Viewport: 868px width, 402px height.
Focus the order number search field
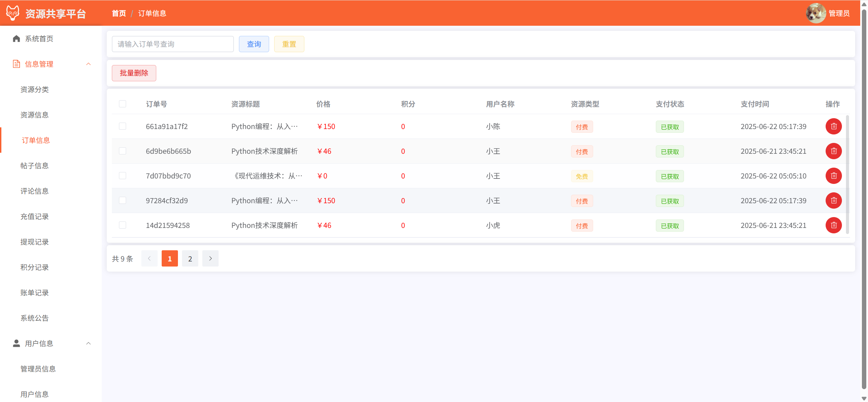[173, 44]
